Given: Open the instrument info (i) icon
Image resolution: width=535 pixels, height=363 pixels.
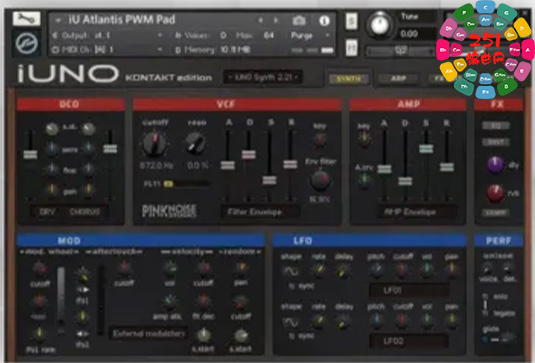Looking at the screenshot, I should click(324, 21).
